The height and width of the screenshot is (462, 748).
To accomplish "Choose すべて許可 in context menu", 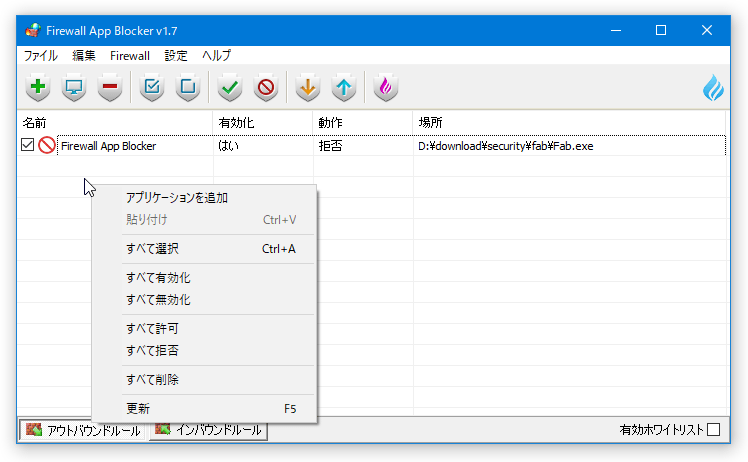I will click(x=204, y=328).
